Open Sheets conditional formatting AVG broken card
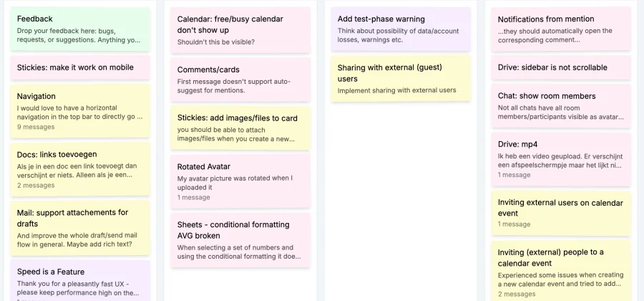The height and width of the screenshot is (301, 644). pos(240,240)
